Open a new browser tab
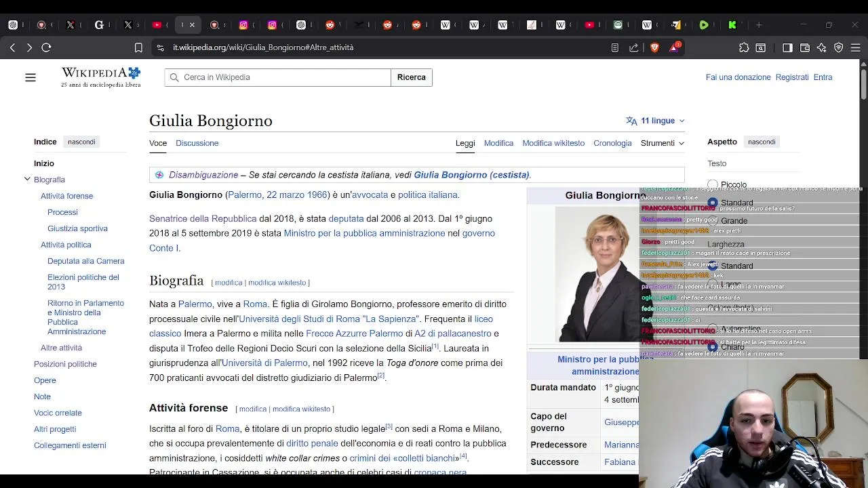This screenshot has height=488, width=868. (759, 25)
